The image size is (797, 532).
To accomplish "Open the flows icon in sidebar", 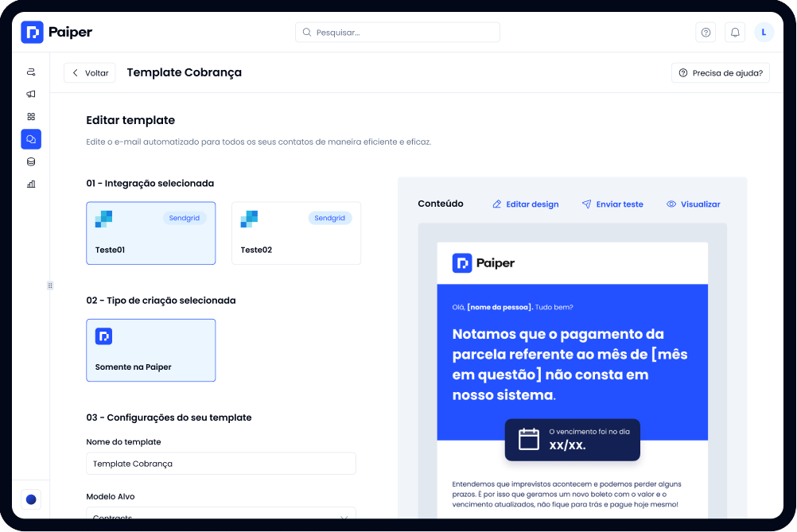I will click(31, 72).
